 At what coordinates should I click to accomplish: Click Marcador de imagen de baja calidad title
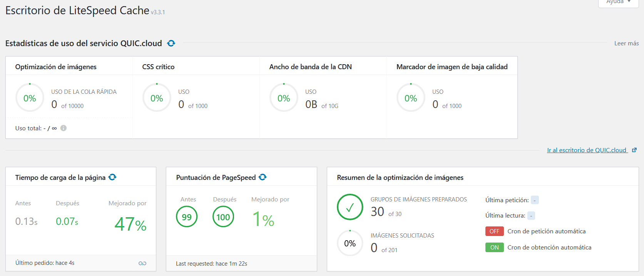(452, 67)
